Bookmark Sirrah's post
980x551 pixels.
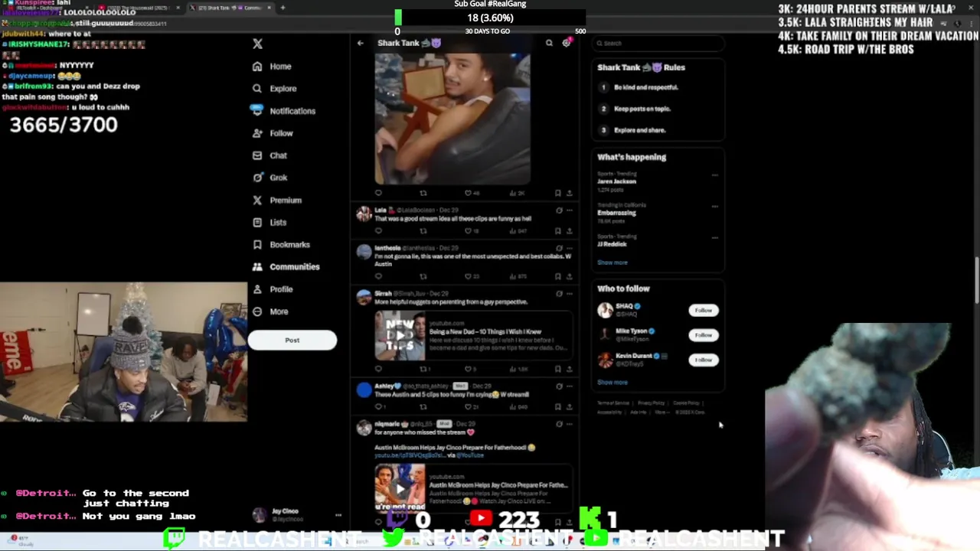558,369
